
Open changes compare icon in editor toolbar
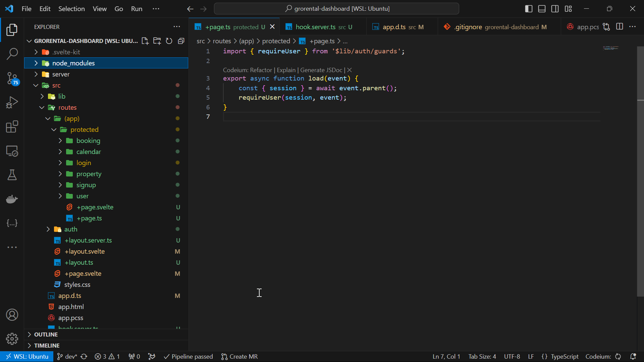click(x=606, y=27)
